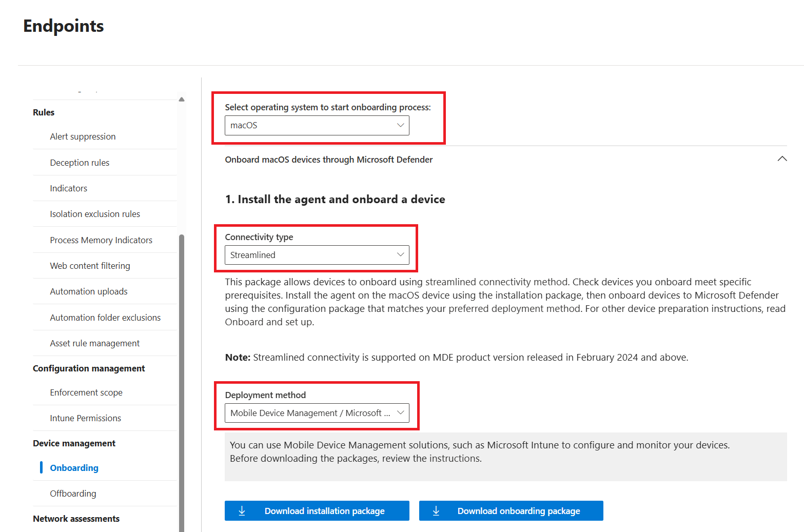804x532 pixels.
Task: Open Alert suppression settings
Action: [x=83, y=136]
